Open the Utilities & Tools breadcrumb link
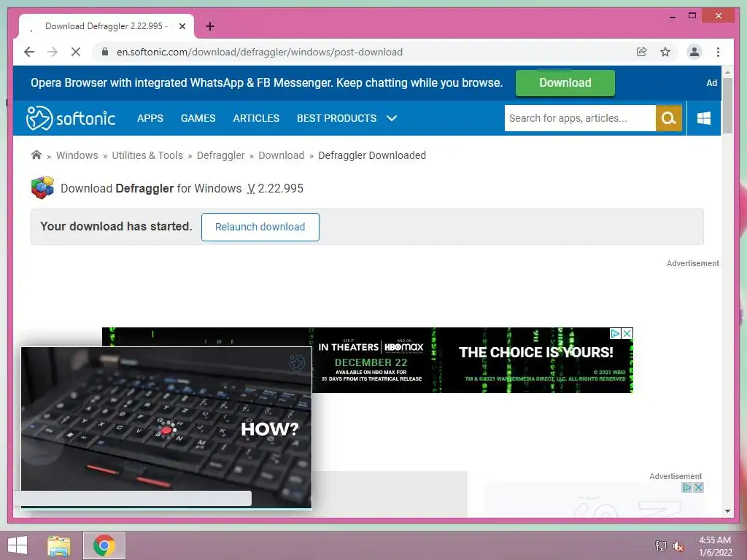Image resolution: width=747 pixels, height=560 pixels. pyautogui.click(x=147, y=155)
